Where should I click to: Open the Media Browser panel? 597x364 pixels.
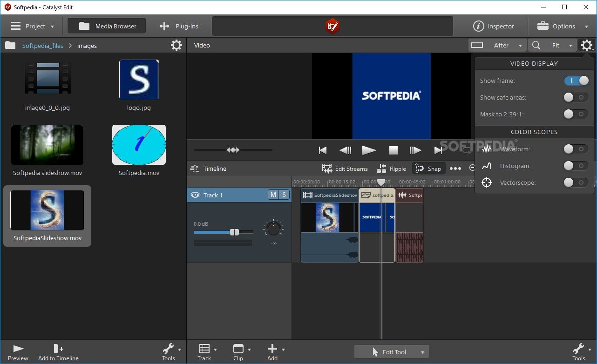(107, 26)
